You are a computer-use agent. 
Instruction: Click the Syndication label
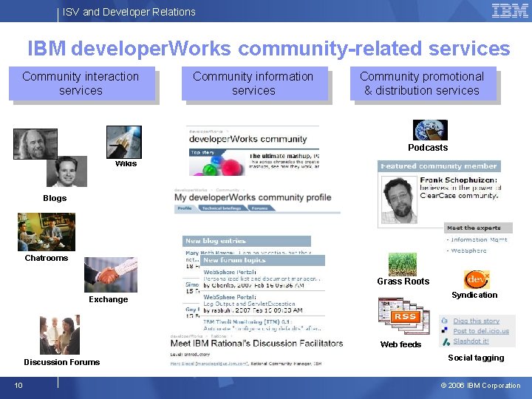[474, 295]
